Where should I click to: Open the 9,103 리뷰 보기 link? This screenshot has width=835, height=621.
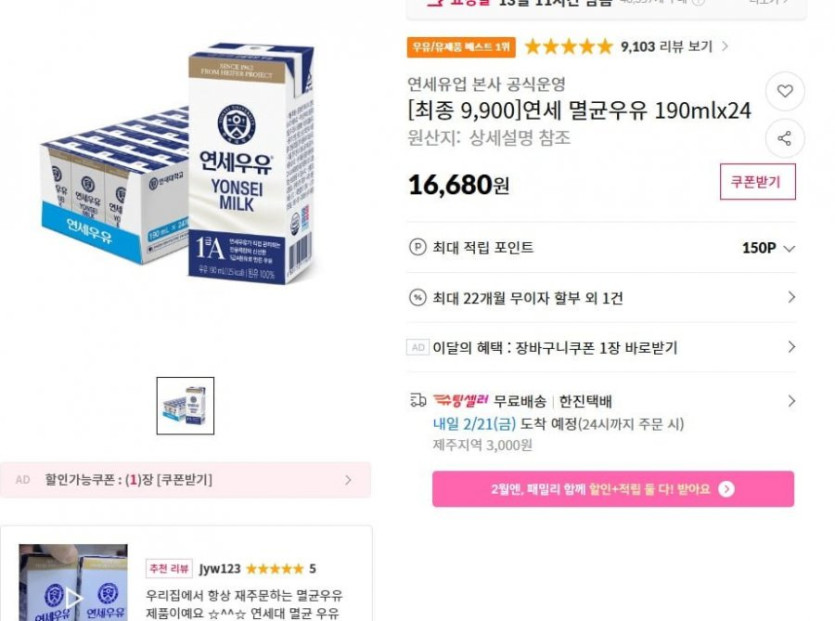(674, 46)
